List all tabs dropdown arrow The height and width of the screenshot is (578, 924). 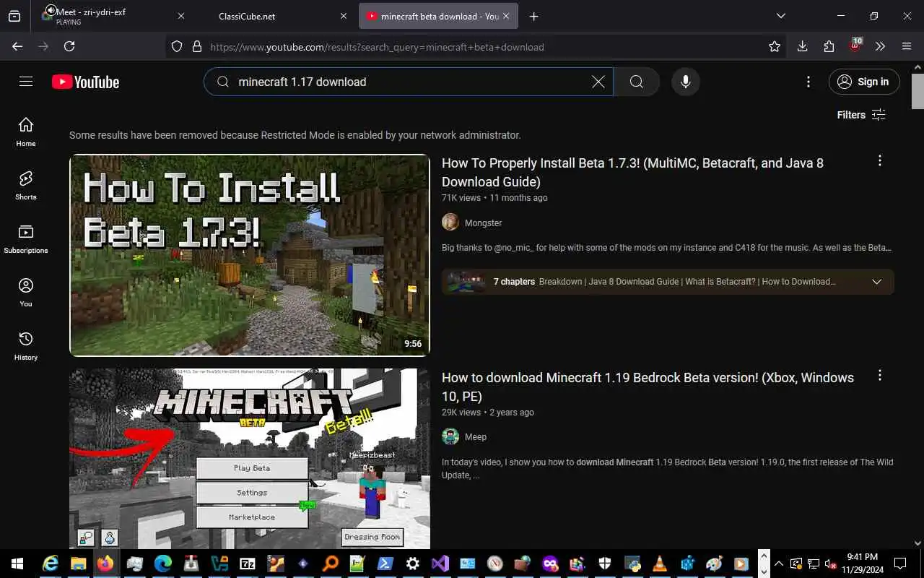781,16
